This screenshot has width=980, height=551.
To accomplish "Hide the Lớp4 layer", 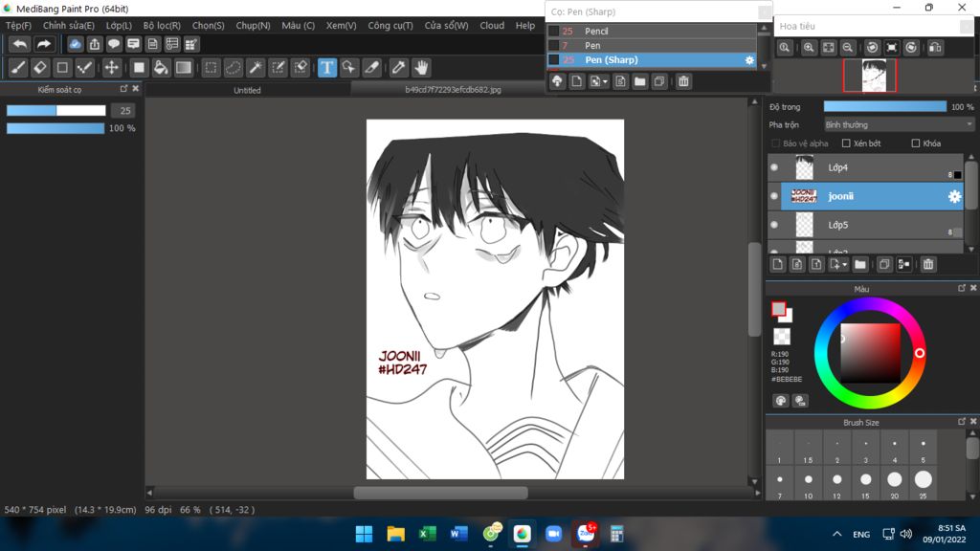I will point(774,167).
